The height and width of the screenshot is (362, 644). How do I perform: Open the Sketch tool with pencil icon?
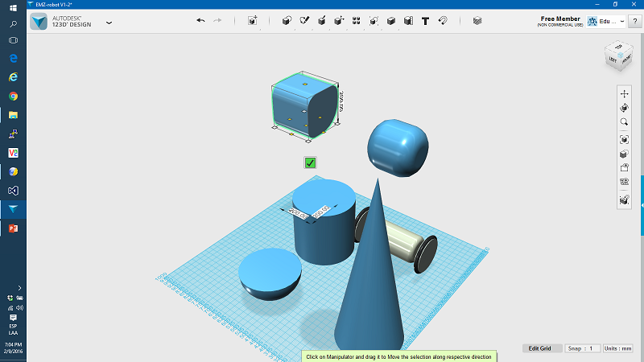tap(304, 21)
